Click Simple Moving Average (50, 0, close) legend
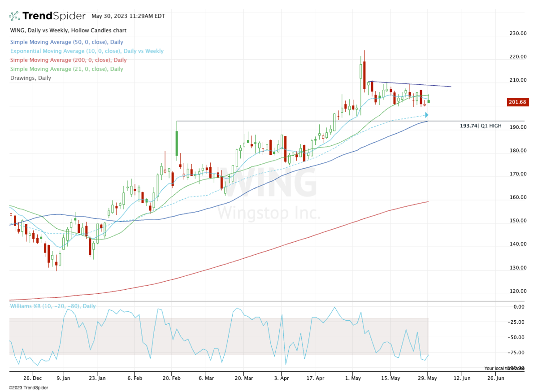The height and width of the screenshot is (392, 538). pos(66,42)
